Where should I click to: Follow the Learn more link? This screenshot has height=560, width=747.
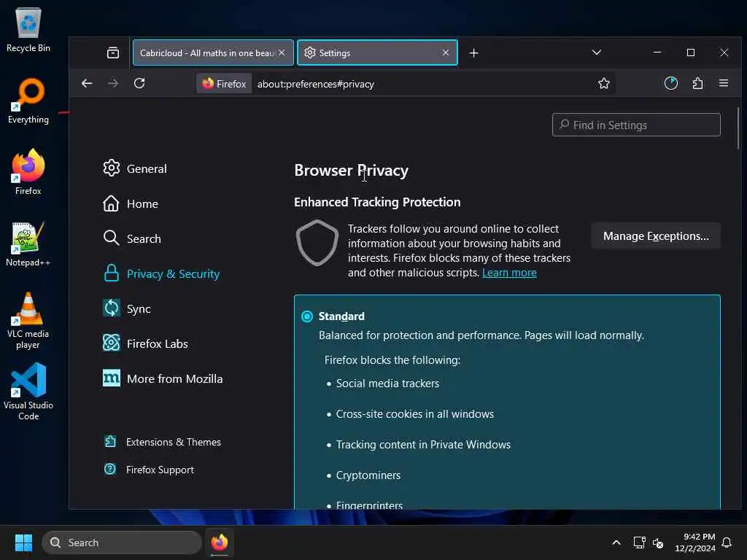(509, 273)
